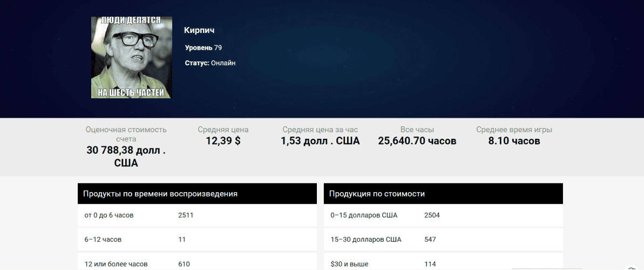Select the Оценочная стоимость счета label

point(126,134)
